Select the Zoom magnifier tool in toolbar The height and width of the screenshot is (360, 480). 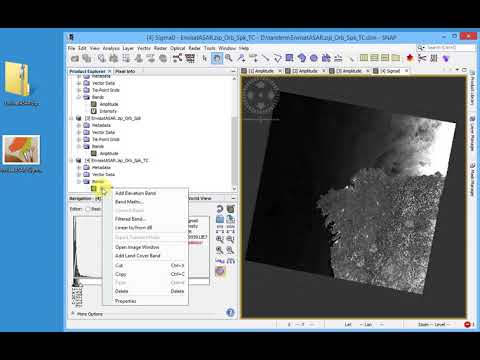coord(229,58)
